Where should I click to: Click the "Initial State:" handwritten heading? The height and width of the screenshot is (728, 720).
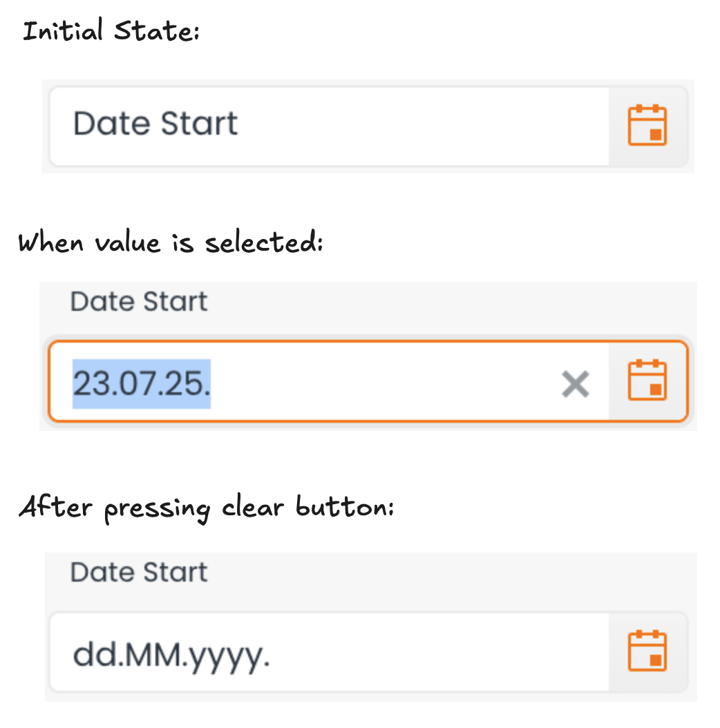coord(111,32)
